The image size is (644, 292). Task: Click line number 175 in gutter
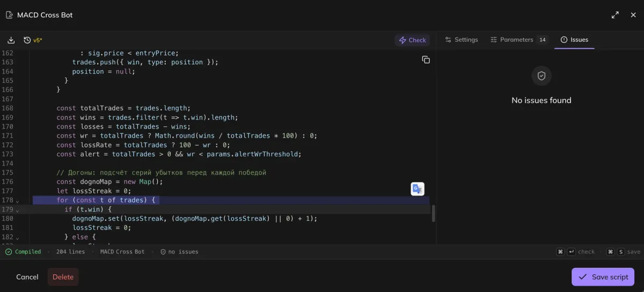8,173
